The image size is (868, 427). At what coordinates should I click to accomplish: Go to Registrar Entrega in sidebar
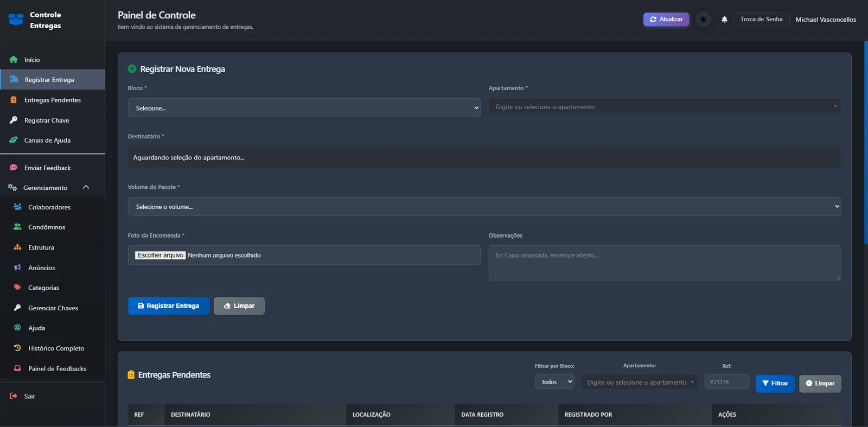click(53, 80)
